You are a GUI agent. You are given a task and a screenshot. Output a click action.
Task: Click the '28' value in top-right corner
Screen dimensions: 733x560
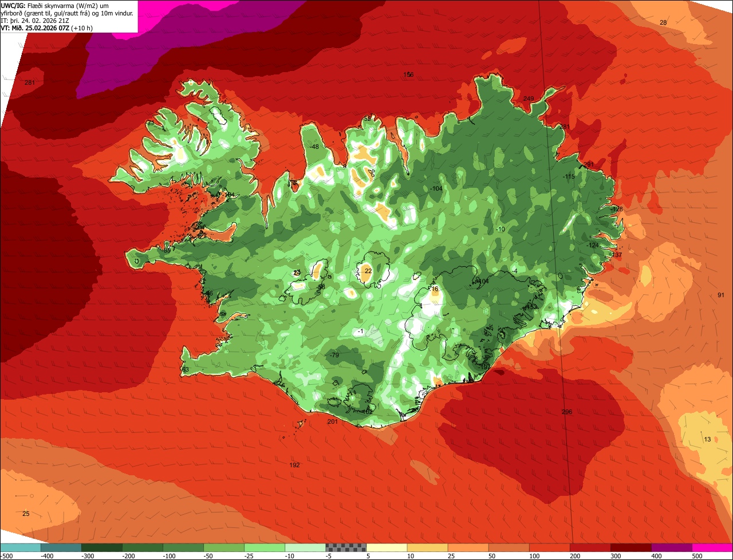[x=663, y=22]
